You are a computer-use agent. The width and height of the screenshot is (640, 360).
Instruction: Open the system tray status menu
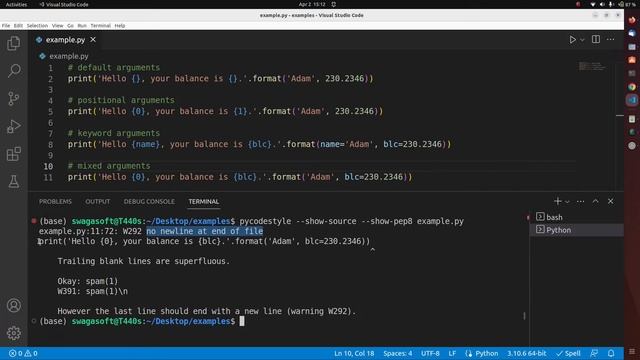point(613,4)
